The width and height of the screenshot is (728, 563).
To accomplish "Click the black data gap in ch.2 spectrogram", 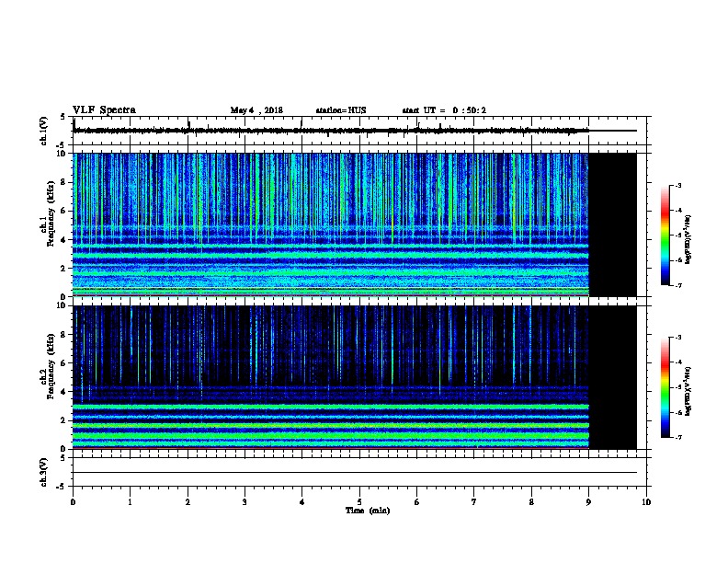I will tap(613, 377).
